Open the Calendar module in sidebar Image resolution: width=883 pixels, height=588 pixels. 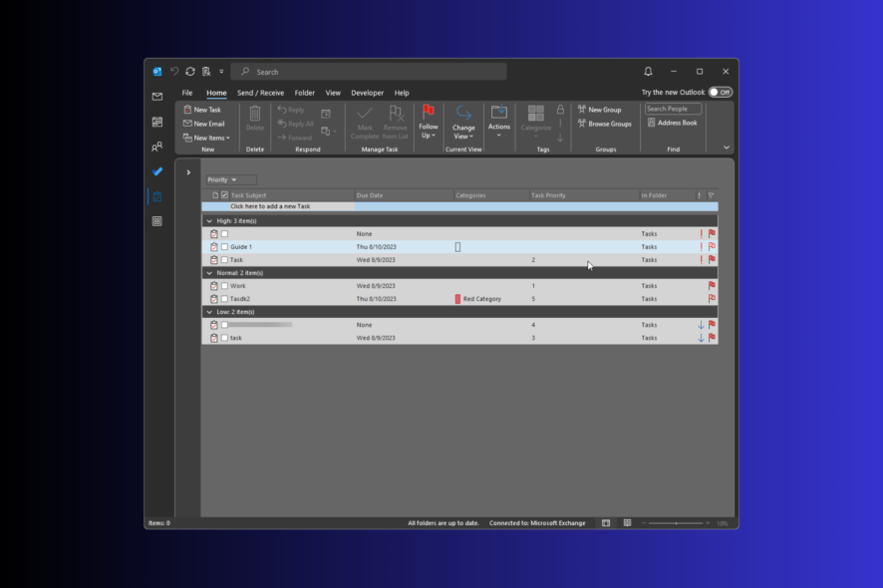click(x=157, y=122)
